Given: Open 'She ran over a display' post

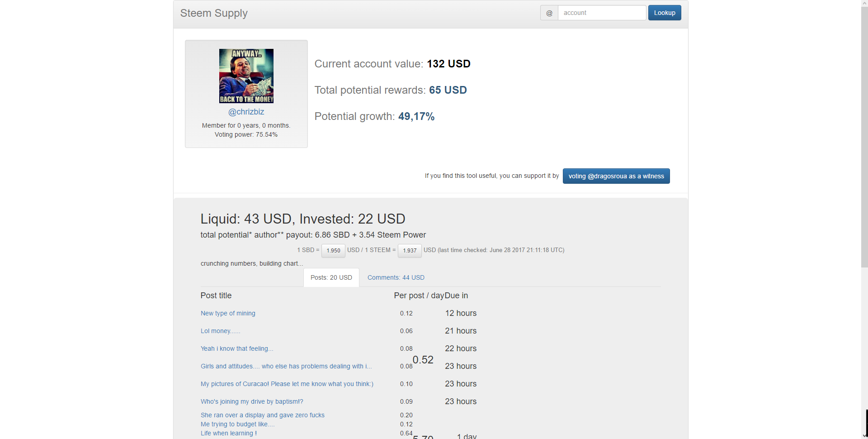Looking at the screenshot, I should [x=263, y=415].
